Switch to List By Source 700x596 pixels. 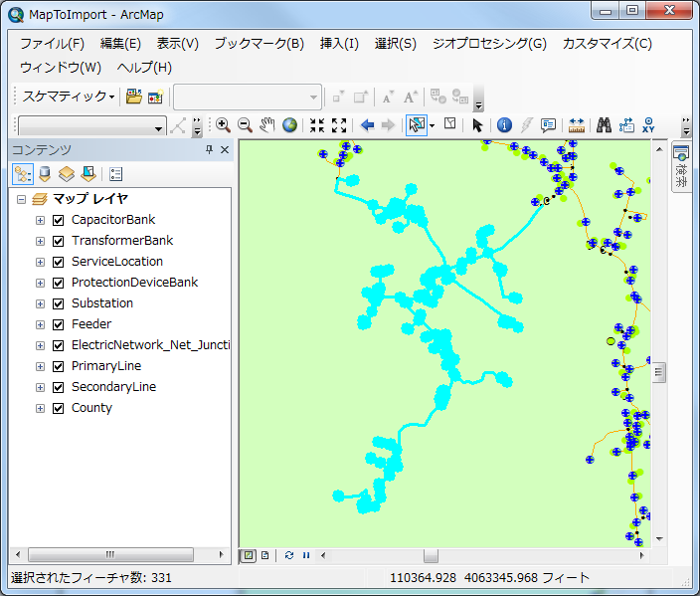point(45,174)
